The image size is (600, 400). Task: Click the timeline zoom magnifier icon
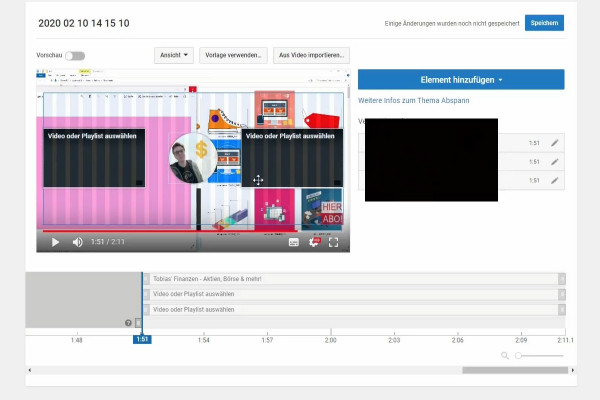coord(505,356)
